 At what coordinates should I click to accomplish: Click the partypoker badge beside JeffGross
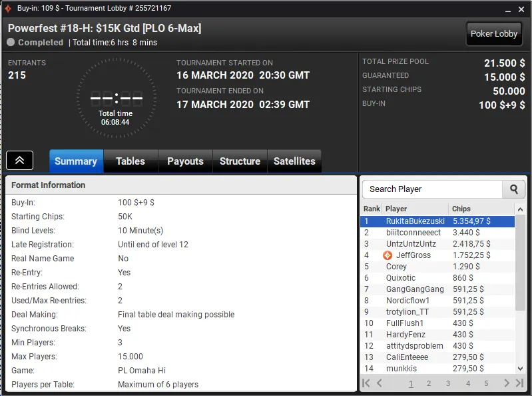click(388, 255)
